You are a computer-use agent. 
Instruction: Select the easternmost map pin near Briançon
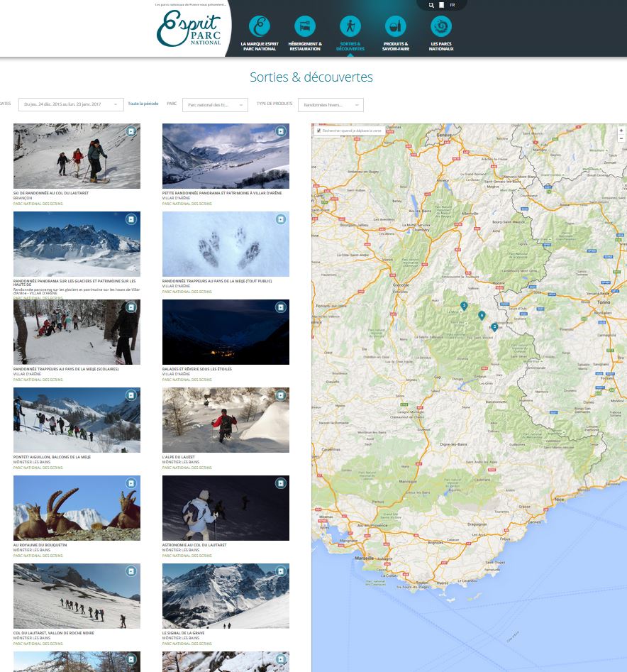pyautogui.click(x=494, y=327)
